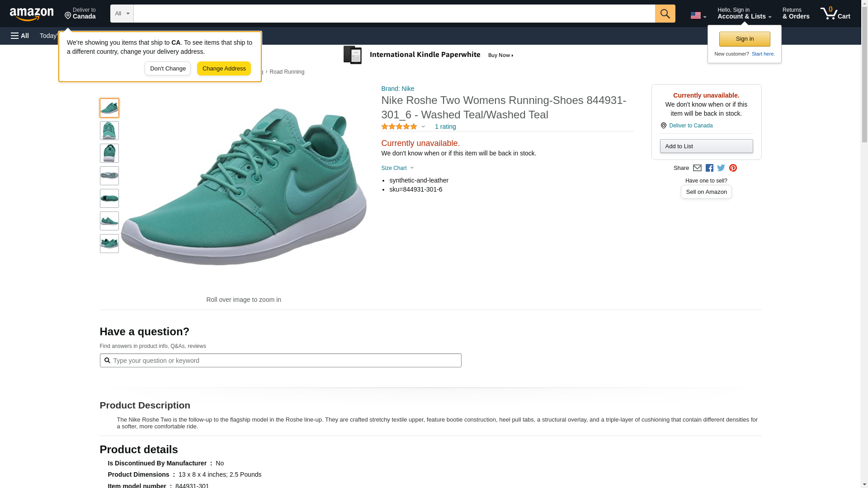Viewport: 868px width, 488px height.
Task: Expand the Size Chart link
Action: (x=397, y=168)
